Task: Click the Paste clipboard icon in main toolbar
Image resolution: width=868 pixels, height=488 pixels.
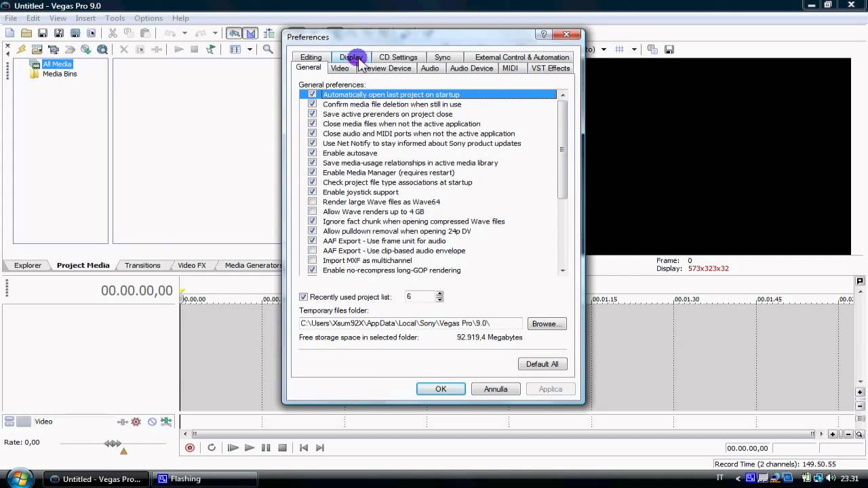Action: pyautogui.click(x=145, y=33)
